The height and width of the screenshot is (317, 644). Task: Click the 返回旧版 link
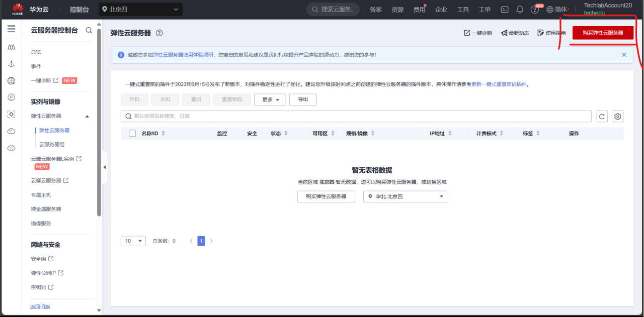pyautogui.click(x=40, y=306)
